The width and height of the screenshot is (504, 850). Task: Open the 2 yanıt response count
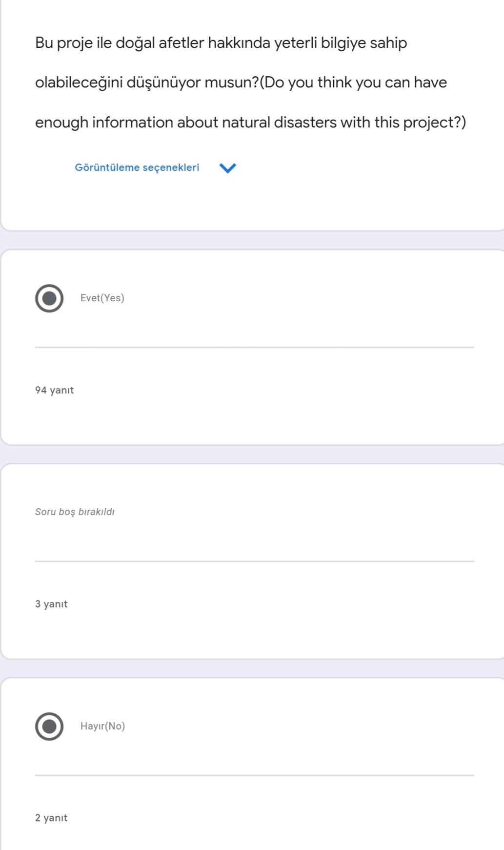coord(51,818)
